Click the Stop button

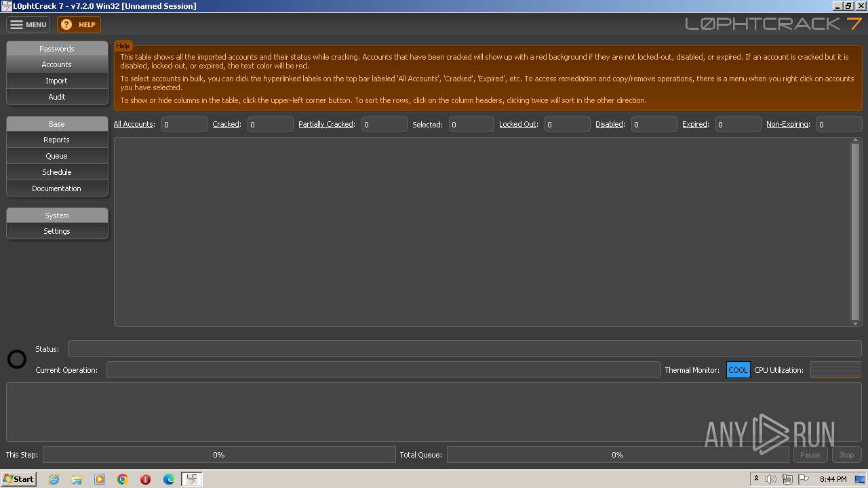tap(846, 455)
